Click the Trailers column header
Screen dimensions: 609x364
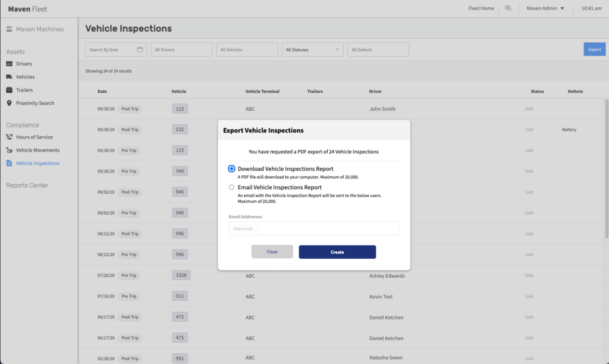point(315,91)
